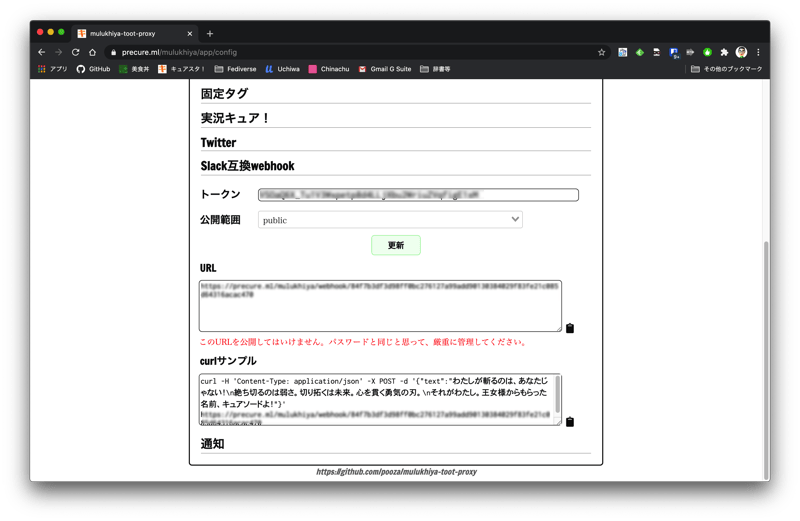
Task: Click the home icon in toolbar
Action: [x=92, y=52]
